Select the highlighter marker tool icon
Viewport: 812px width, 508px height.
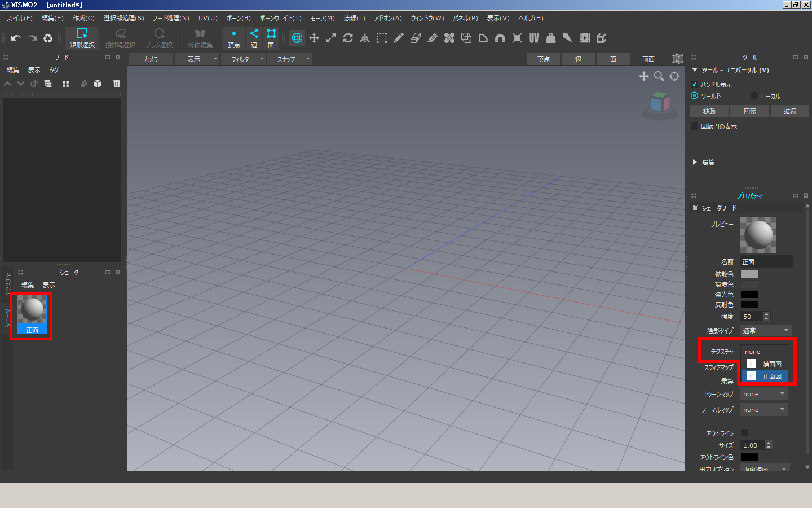point(433,38)
